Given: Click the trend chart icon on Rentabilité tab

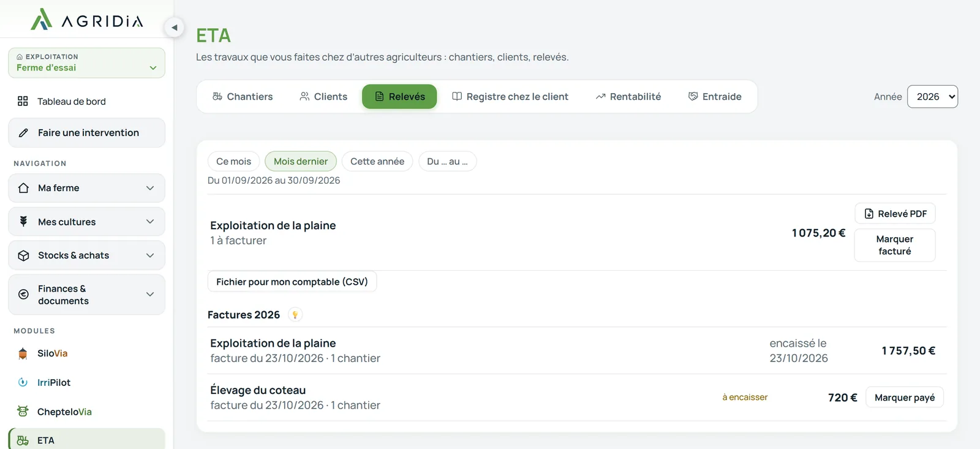Looking at the screenshot, I should (x=600, y=97).
